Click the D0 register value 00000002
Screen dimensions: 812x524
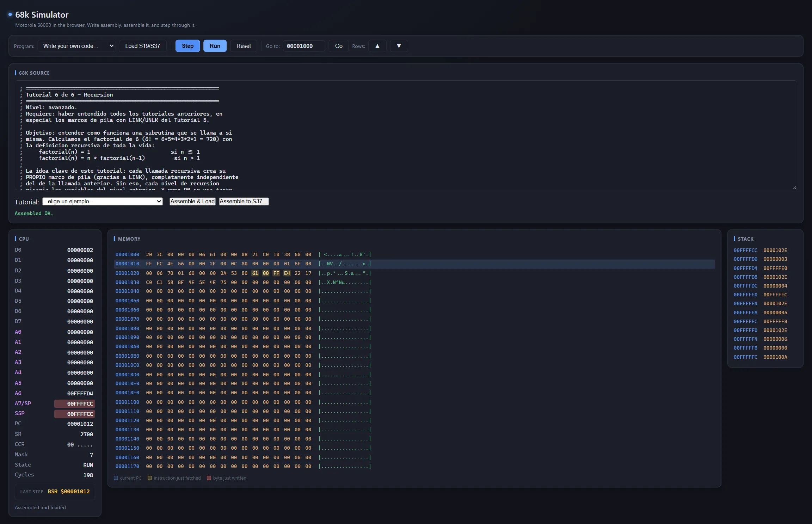(80, 250)
